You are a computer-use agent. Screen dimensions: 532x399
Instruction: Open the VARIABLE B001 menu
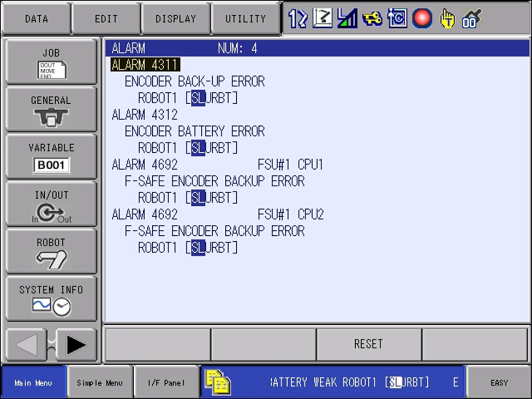point(51,157)
